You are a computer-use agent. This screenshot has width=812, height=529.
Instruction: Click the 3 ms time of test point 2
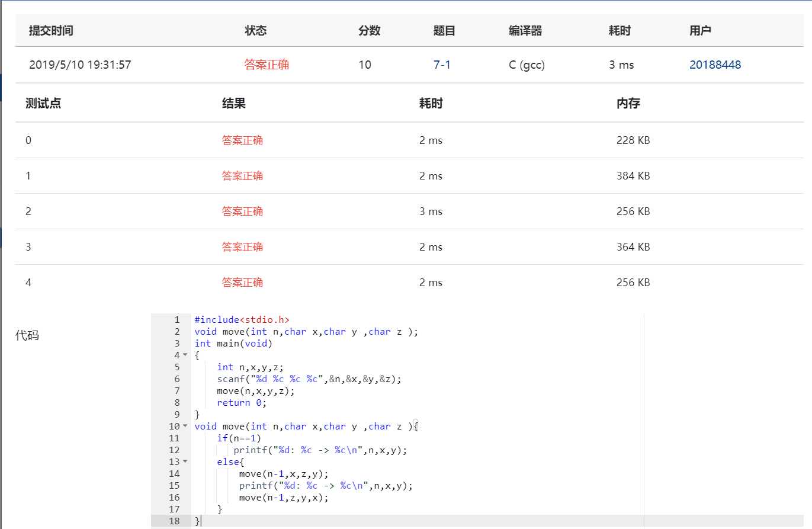(431, 211)
